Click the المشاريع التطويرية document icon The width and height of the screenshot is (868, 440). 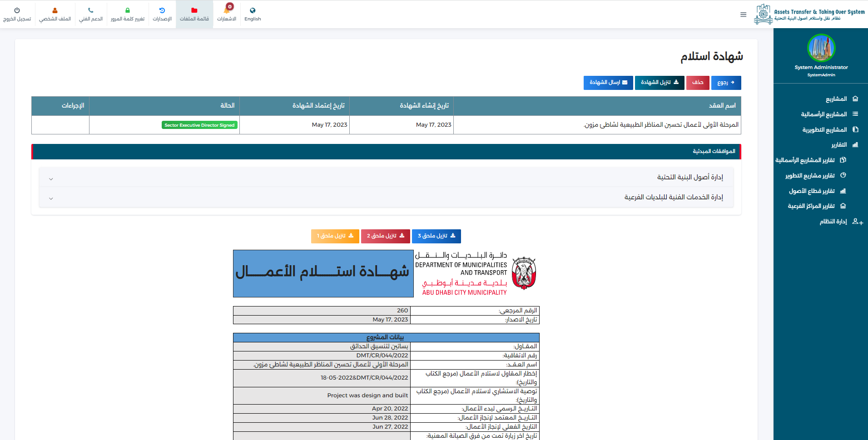tap(855, 129)
